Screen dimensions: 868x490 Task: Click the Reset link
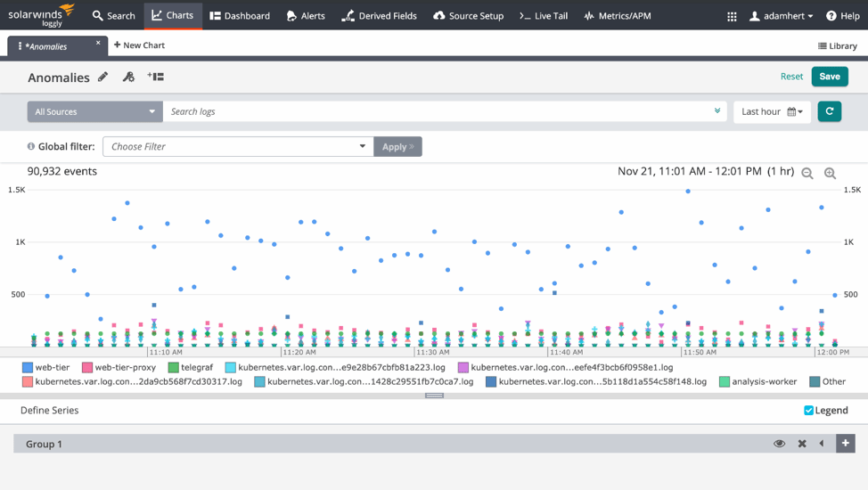tap(791, 77)
